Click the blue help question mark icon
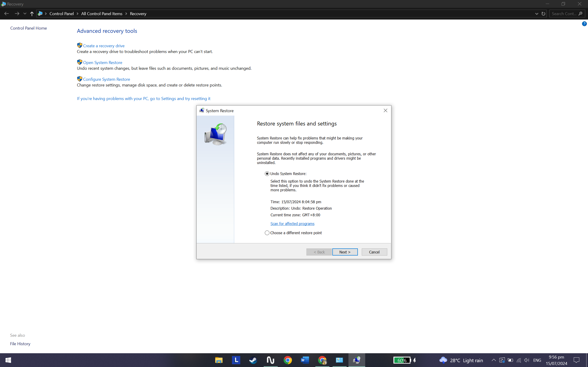Viewport: 588px width, 367px height. pos(584,24)
